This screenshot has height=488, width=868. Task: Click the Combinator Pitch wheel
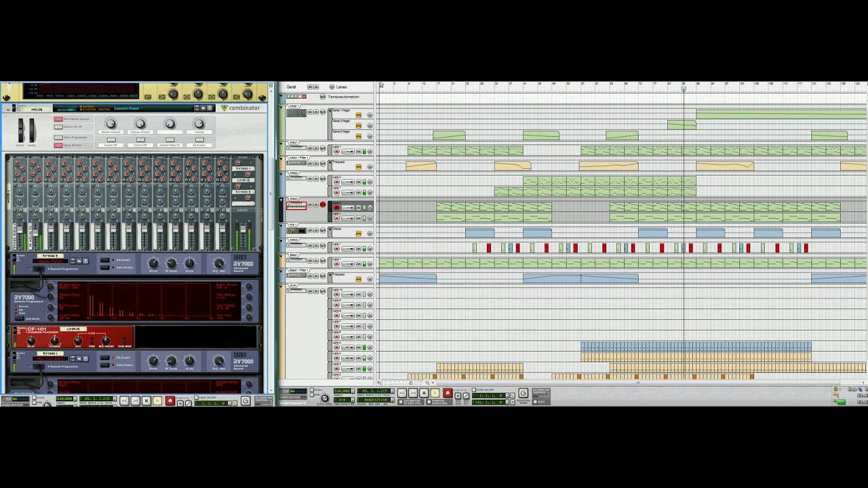coord(21,130)
